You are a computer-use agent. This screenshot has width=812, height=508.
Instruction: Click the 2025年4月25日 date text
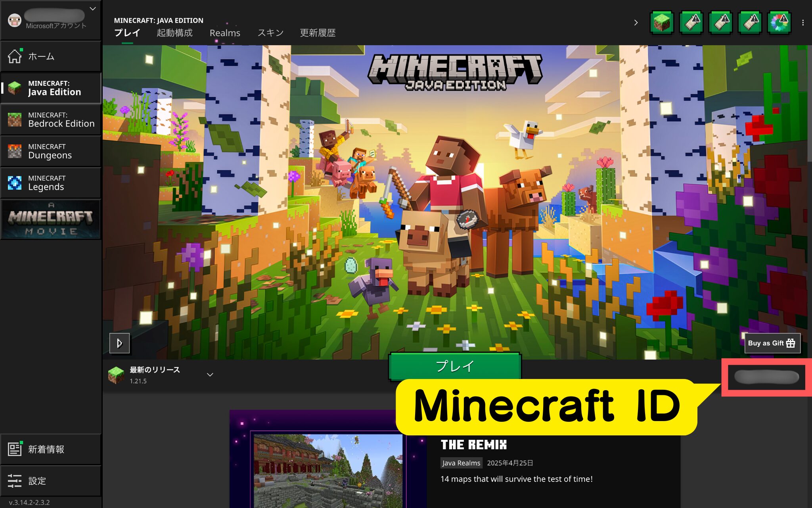coord(510,463)
